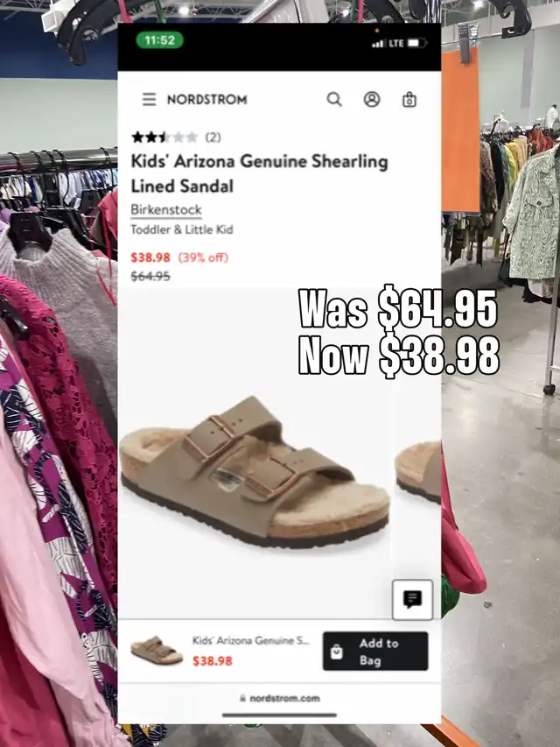The height and width of the screenshot is (747, 560).
Task: Tap the star rating row
Action: [164, 137]
